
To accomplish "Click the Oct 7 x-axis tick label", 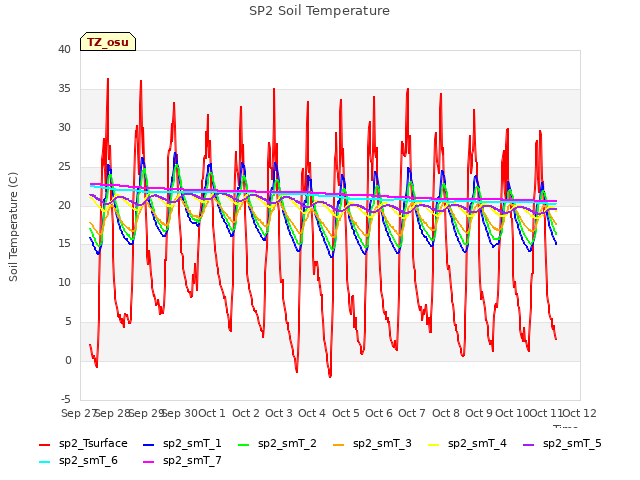I will click(412, 413).
